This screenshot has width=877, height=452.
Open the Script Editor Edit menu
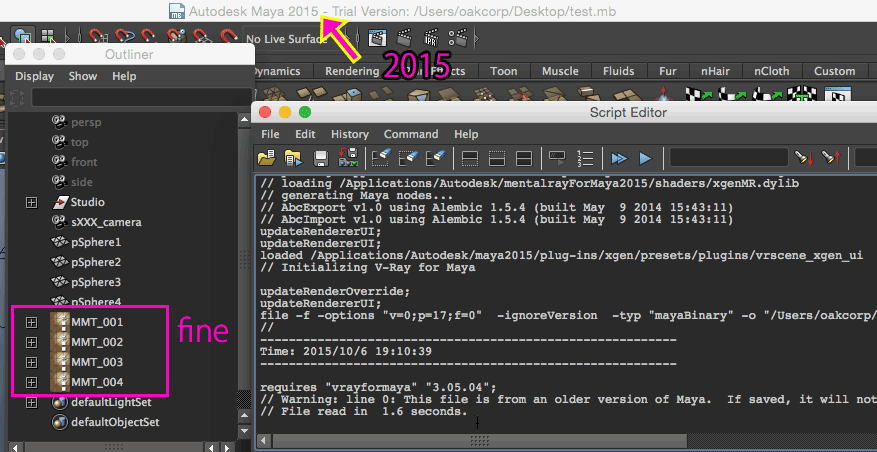(305, 134)
